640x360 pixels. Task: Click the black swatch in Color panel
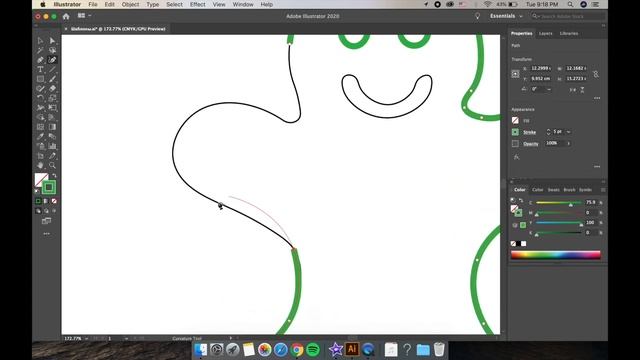tap(518, 244)
